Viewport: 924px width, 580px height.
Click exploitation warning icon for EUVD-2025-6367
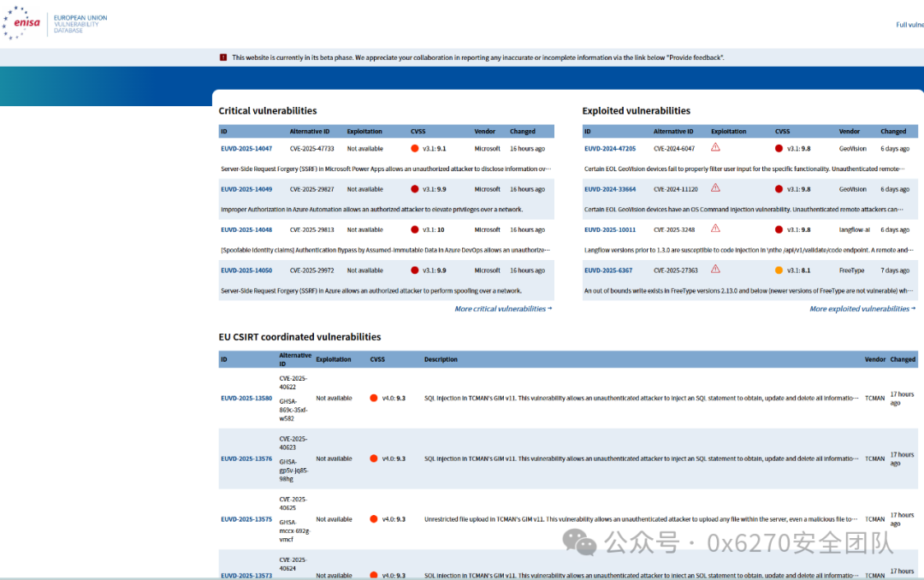[715, 269]
